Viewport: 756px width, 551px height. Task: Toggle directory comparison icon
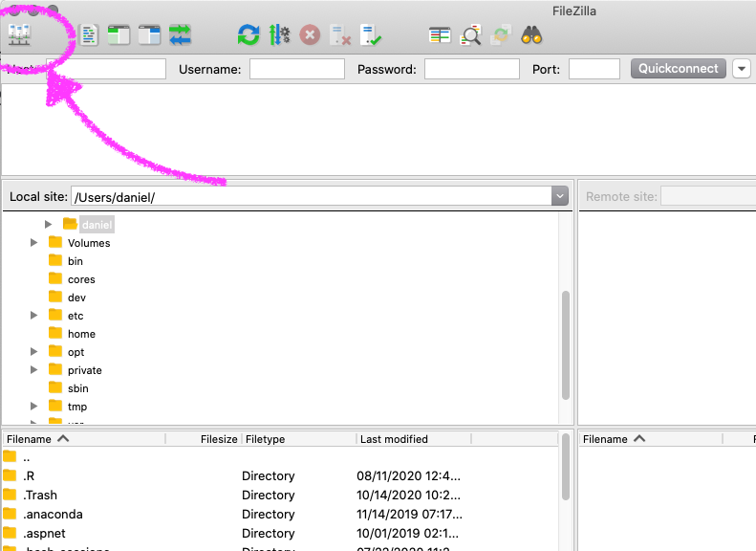click(470, 35)
